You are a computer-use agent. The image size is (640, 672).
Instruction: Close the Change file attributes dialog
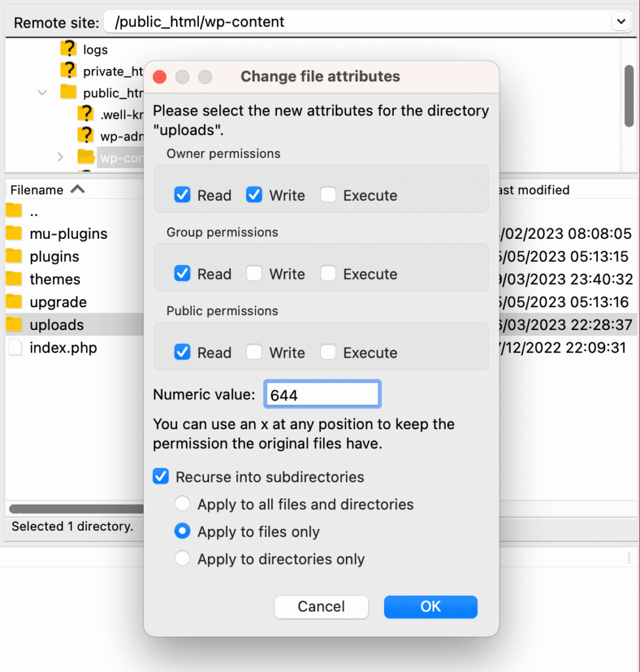tap(160, 77)
